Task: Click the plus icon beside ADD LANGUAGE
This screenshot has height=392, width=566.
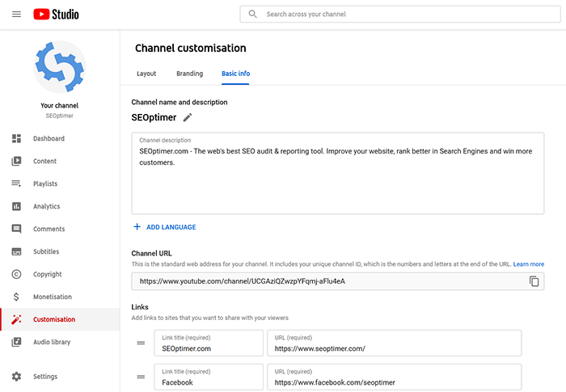Action: pyautogui.click(x=137, y=226)
